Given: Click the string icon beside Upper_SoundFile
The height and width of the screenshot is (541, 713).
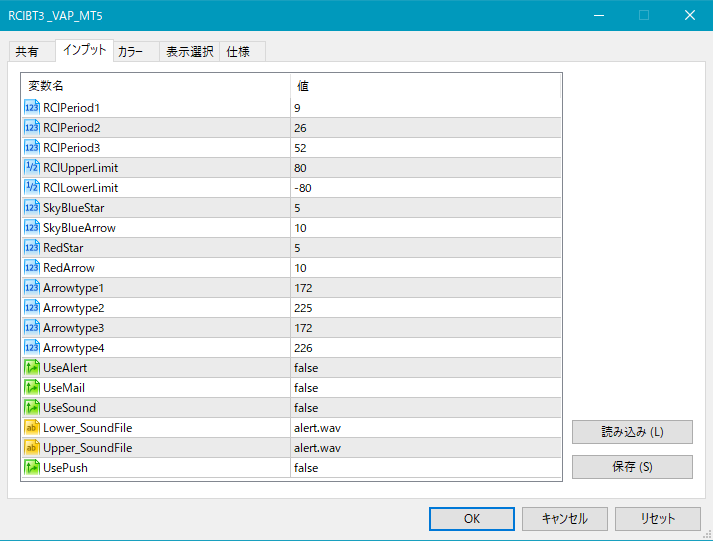Looking at the screenshot, I should [32, 448].
